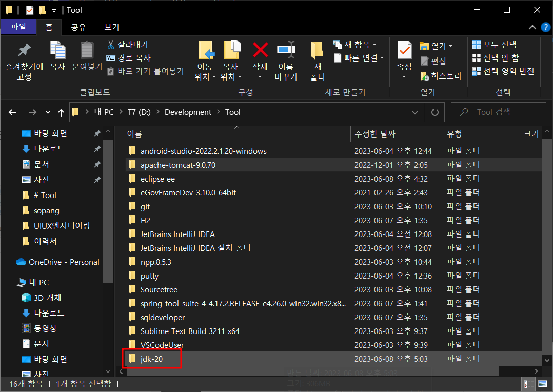This screenshot has height=392, width=553.
Task: Click the 이름 바꾸기 rename icon
Action: [286, 50]
